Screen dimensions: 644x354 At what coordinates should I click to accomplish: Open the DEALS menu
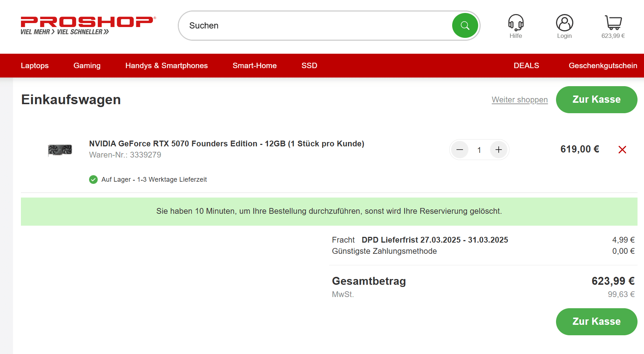point(526,66)
